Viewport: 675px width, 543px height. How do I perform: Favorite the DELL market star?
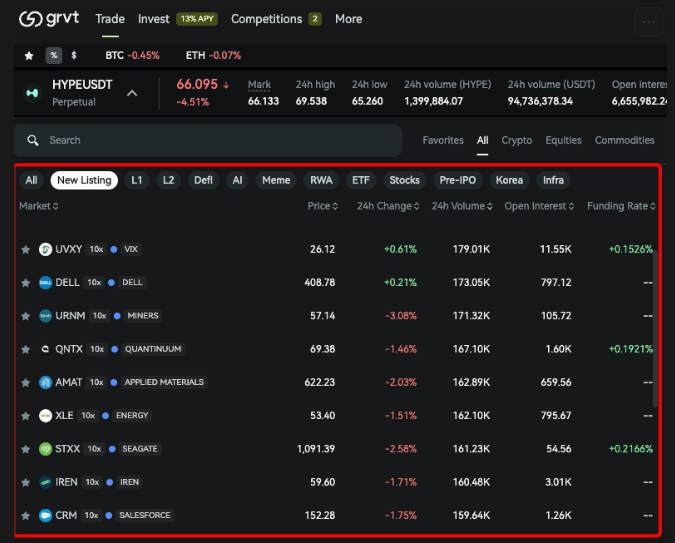(x=26, y=282)
